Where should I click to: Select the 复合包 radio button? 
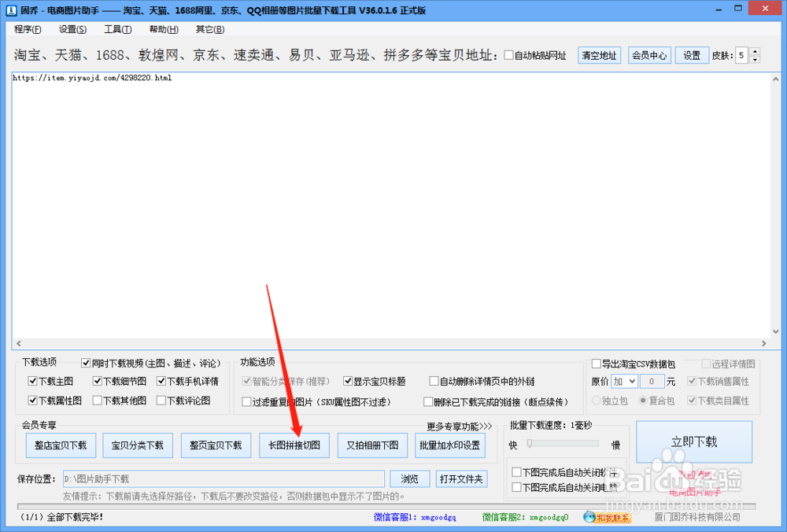tap(643, 401)
